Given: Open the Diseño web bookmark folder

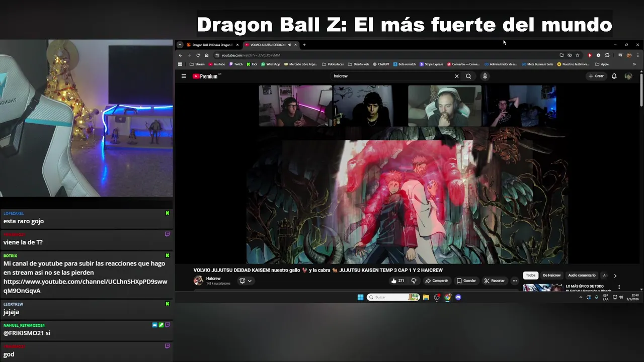Looking at the screenshot, I should (358, 64).
